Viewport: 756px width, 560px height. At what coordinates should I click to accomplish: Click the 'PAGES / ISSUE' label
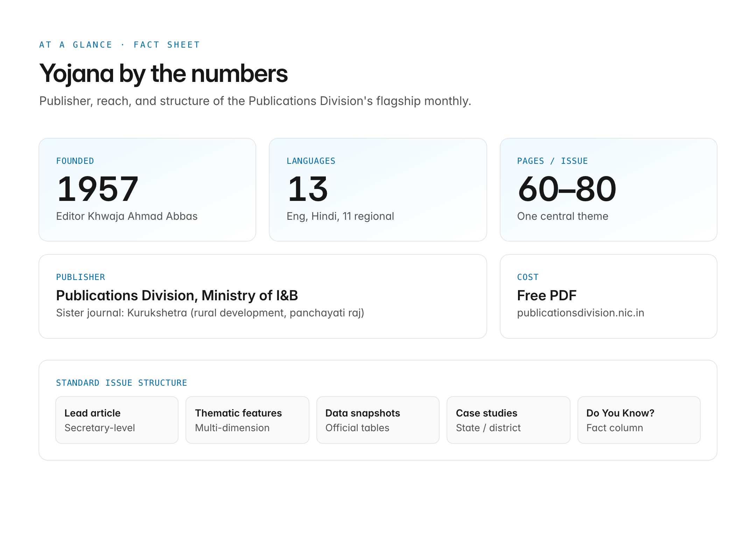click(552, 161)
